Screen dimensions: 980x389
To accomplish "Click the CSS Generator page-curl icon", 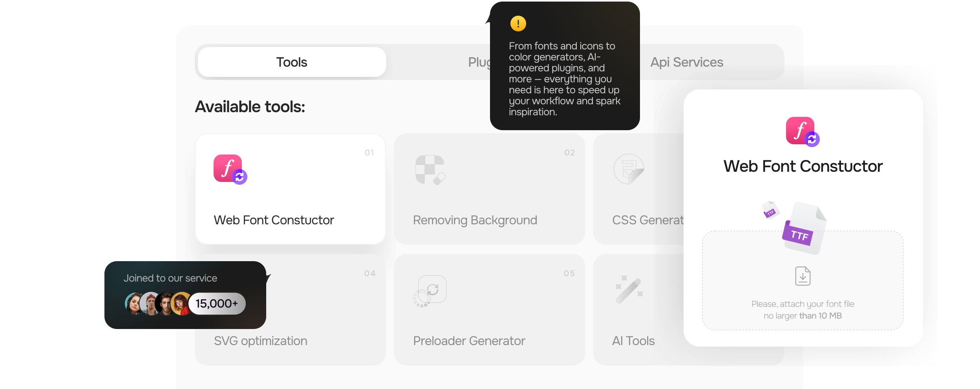I will tap(629, 169).
